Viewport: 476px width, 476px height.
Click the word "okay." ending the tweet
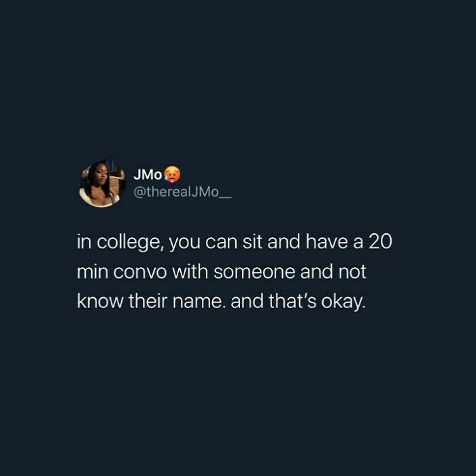[343, 303]
